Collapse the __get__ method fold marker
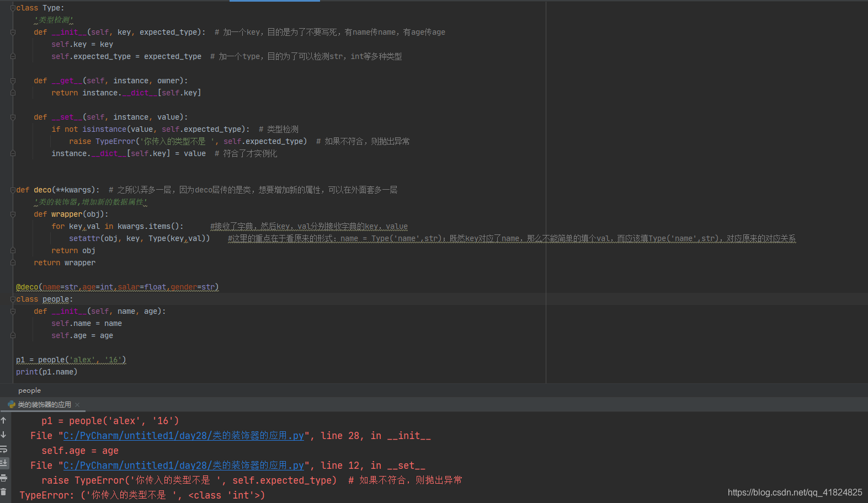The image size is (868, 503). [x=13, y=81]
